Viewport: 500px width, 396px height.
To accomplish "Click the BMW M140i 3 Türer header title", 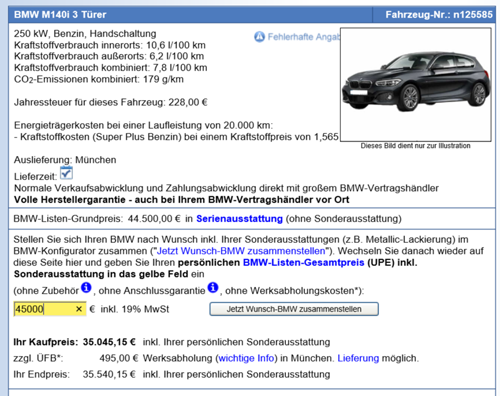I will tap(60, 15).
